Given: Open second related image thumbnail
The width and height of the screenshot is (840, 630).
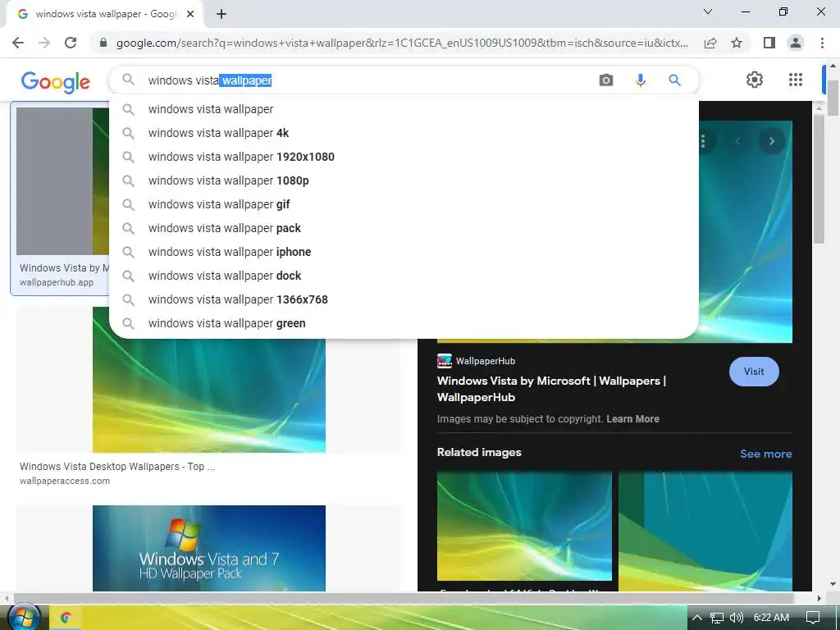Looking at the screenshot, I should click(x=705, y=531).
